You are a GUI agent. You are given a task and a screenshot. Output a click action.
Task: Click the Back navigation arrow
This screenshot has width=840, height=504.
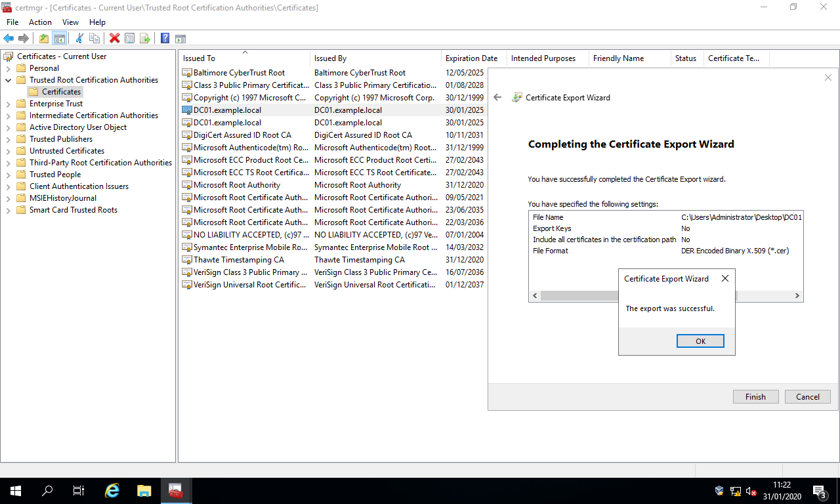tap(8, 37)
